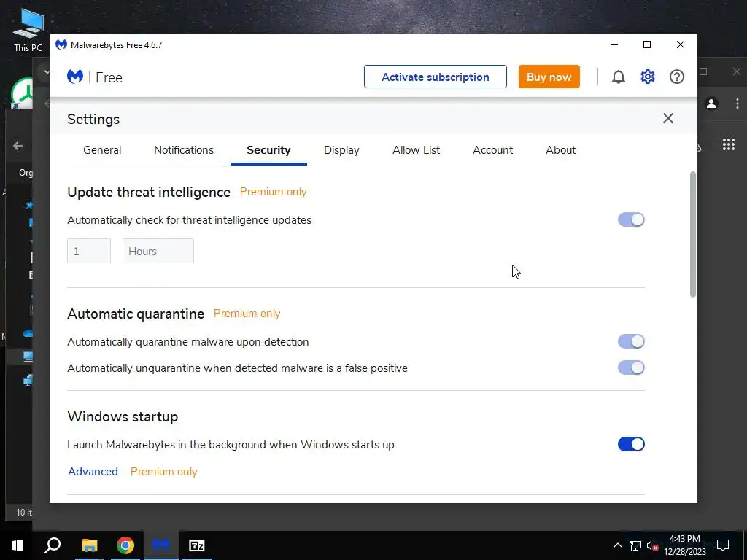Disable Launch Malwarebytes at Windows startup

[631, 444]
